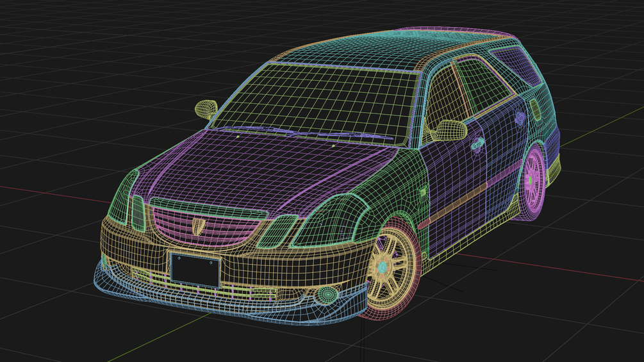Select the round green fog light

pyautogui.click(x=327, y=294)
